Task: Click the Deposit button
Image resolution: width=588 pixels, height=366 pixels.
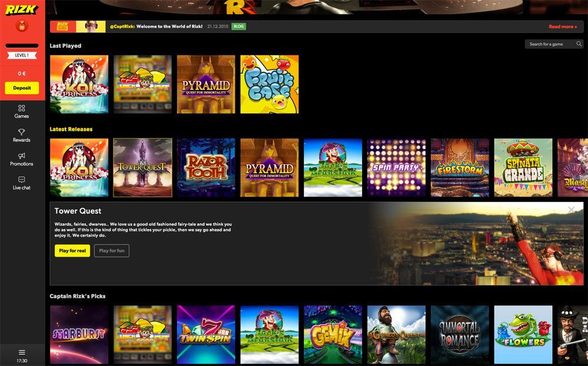Action: tap(22, 88)
